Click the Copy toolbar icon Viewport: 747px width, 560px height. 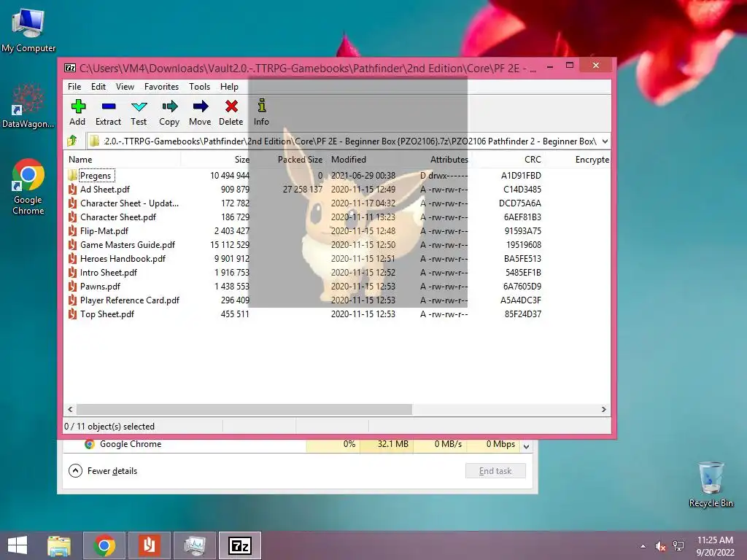[169, 106]
